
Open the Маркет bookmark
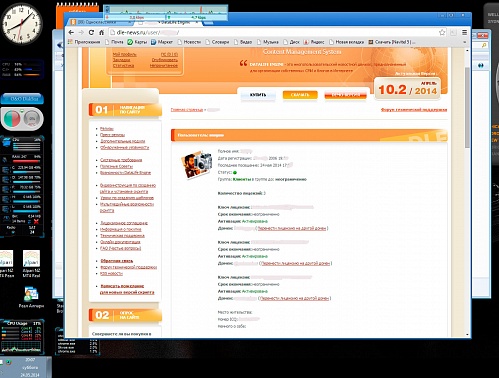tap(162, 42)
